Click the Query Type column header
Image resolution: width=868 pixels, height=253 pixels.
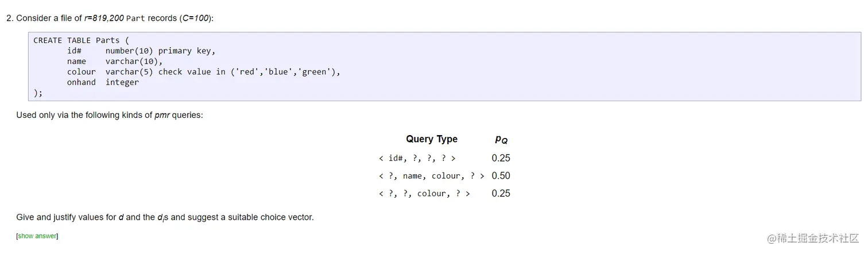[x=431, y=139]
